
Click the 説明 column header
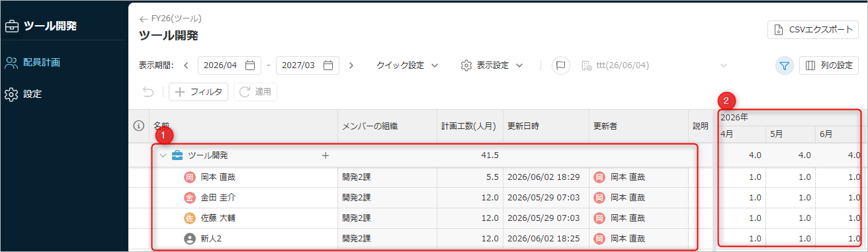pos(701,126)
